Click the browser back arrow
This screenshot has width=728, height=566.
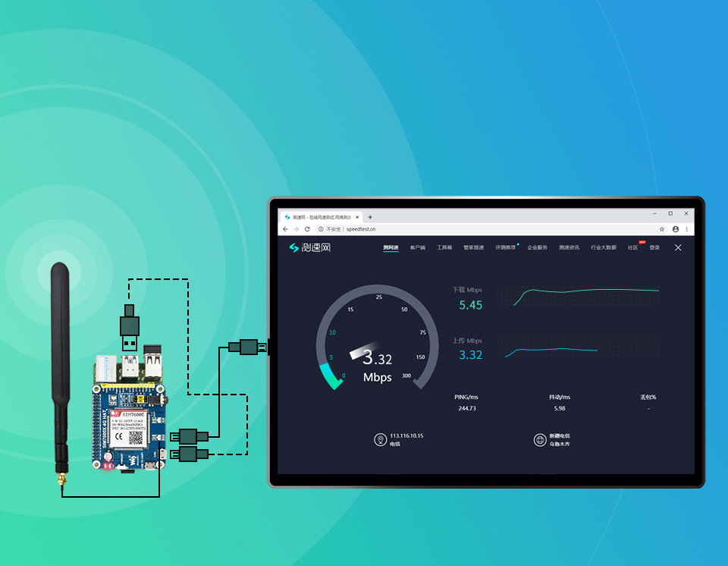pyautogui.click(x=285, y=228)
